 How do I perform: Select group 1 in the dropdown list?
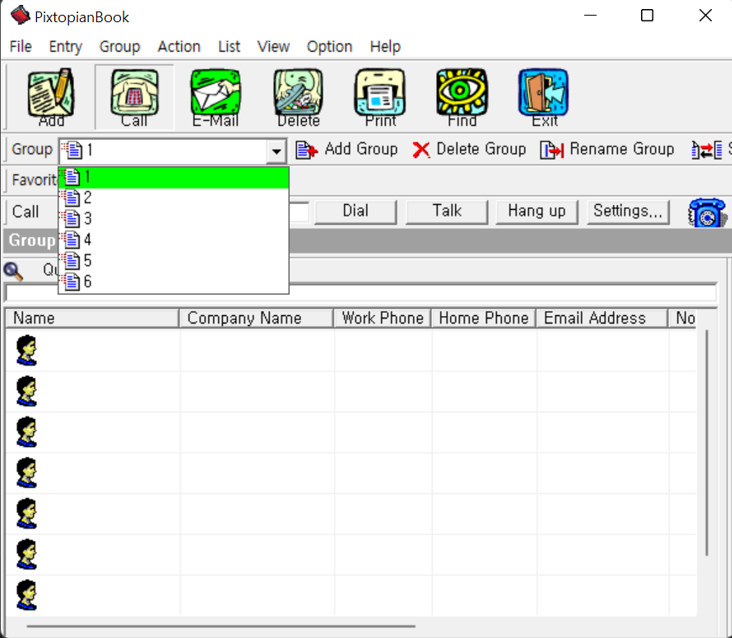click(x=174, y=177)
